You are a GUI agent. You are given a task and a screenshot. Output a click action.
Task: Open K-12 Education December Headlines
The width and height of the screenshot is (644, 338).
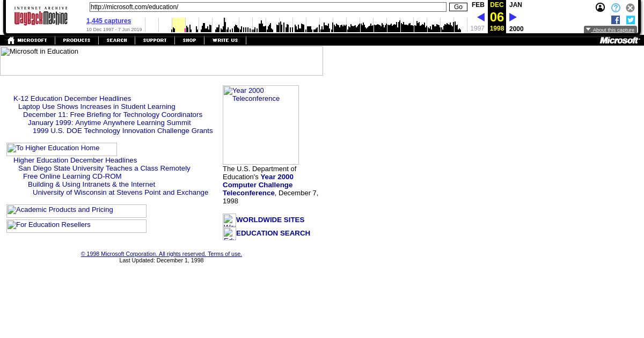72,99
